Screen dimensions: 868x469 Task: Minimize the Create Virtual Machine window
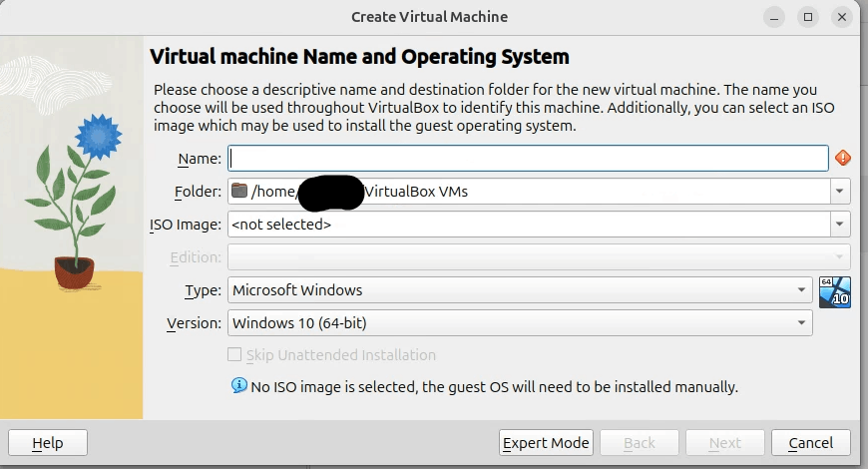point(774,17)
